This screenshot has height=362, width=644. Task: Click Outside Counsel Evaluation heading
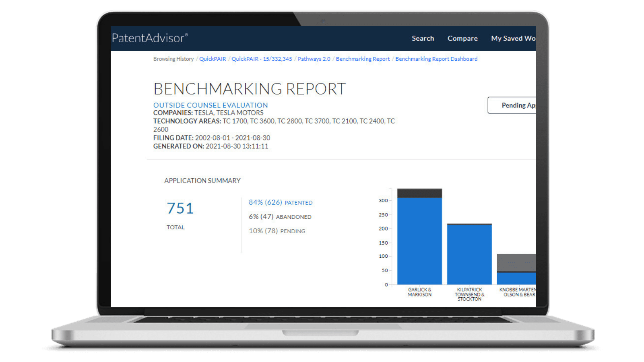211,105
